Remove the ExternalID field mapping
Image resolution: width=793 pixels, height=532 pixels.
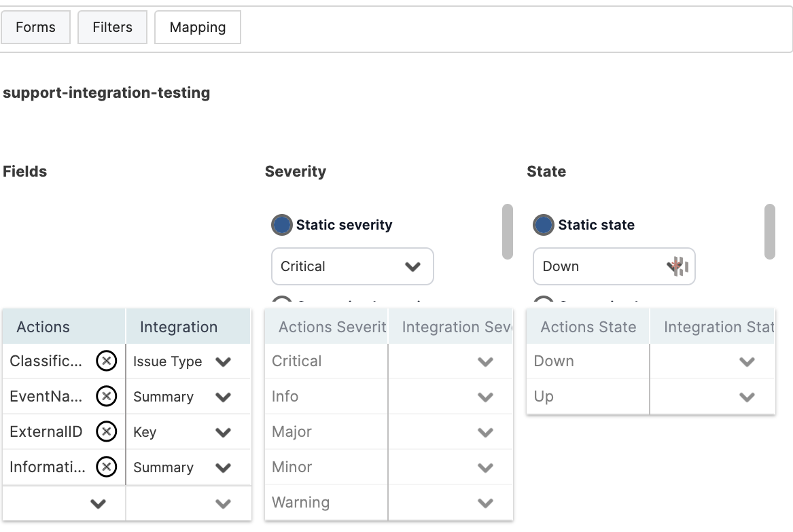tap(106, 432)
